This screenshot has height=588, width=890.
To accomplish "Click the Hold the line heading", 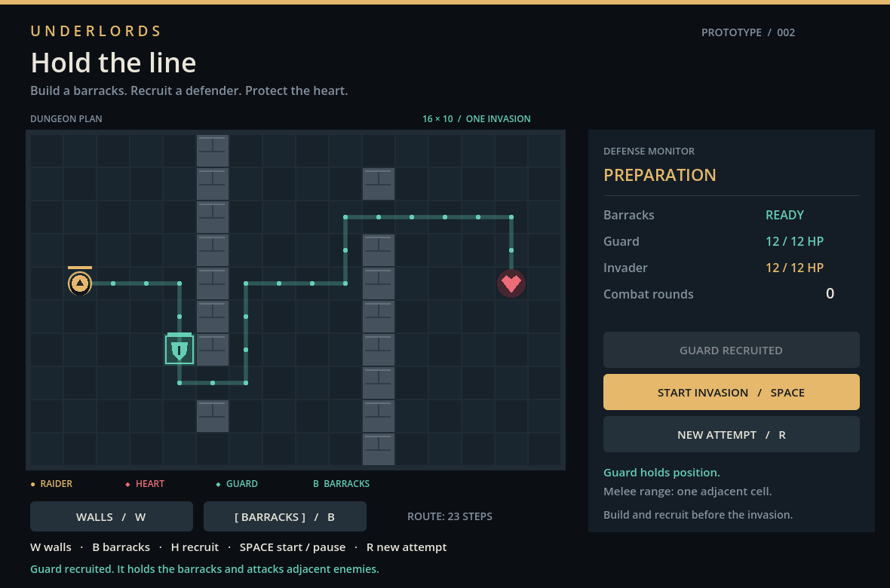I will [113, 63].
